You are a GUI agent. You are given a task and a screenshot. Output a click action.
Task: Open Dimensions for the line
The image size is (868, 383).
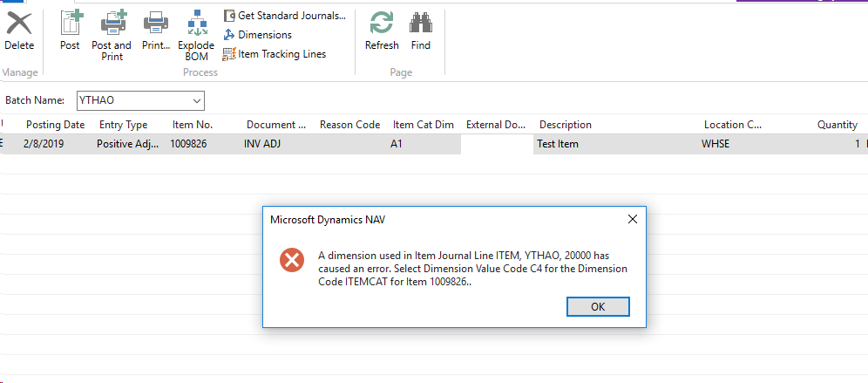257,34
